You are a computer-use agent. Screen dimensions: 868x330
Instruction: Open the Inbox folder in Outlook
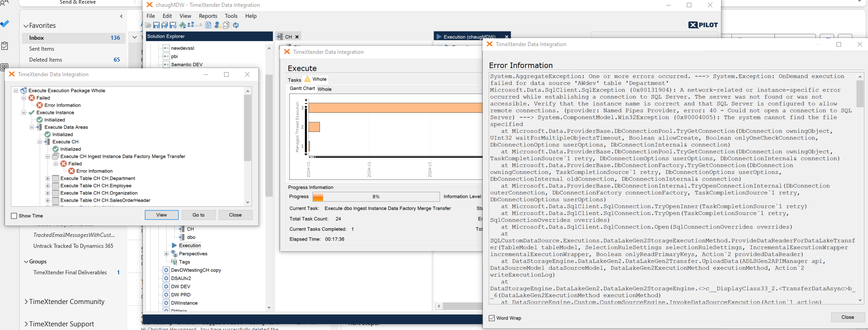pyautogui.click(x=73, y=38)
